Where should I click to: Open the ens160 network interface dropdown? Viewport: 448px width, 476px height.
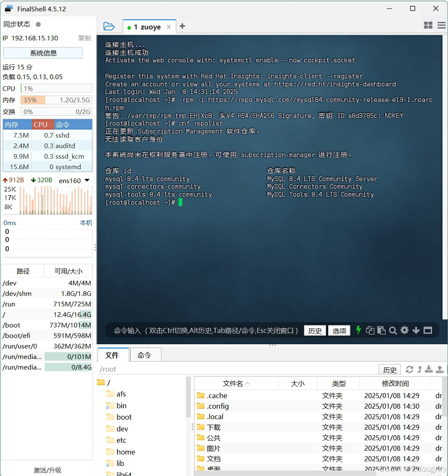click(87, 180)
